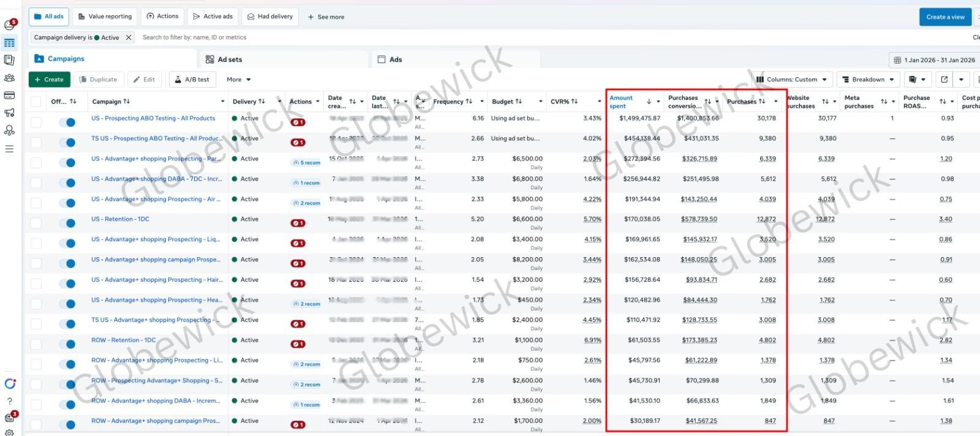Click the green Create button

pyautogui.click(x=49, y=80)
